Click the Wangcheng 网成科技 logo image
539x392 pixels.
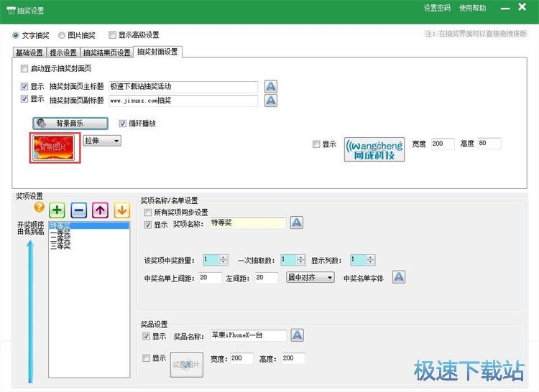pos(374,149)
